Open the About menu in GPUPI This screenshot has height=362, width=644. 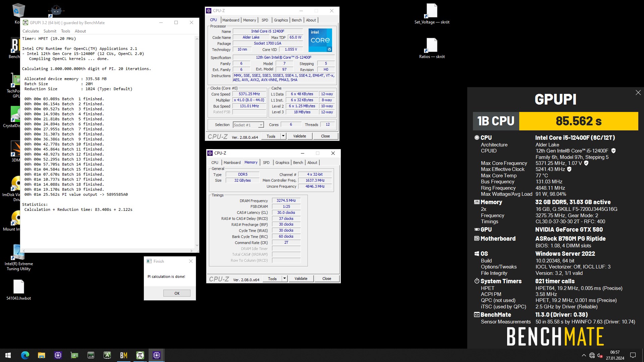coord(80,31)
